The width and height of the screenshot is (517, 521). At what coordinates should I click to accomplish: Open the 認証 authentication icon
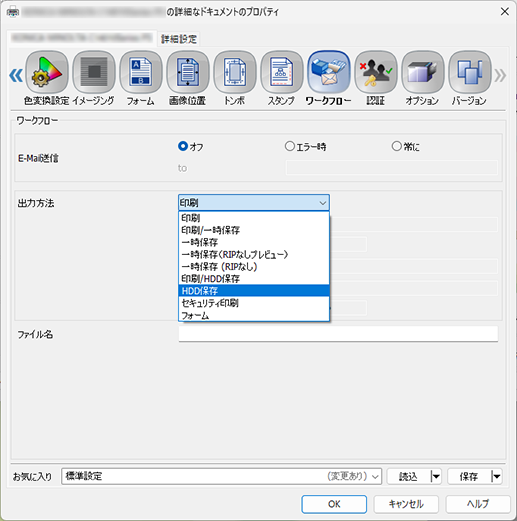(x=376, y=72)
